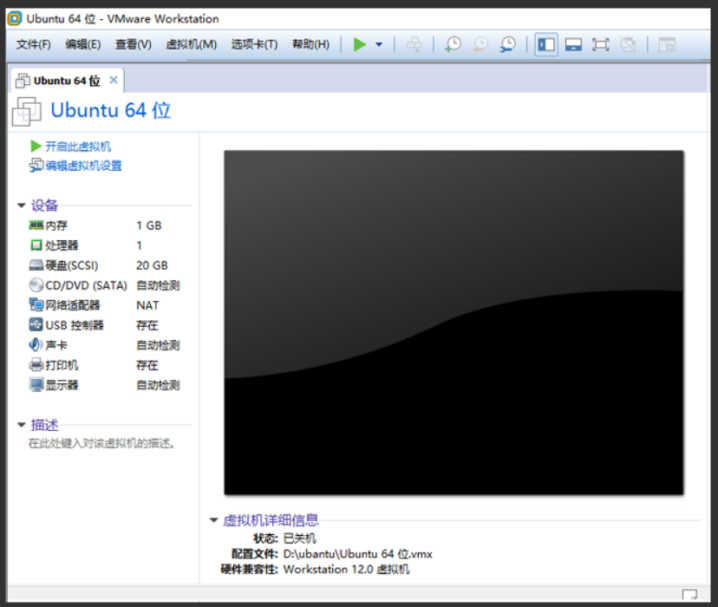Screen dimensions: 718x607
Task: Select the 处理器 device label
Action: 62,246
